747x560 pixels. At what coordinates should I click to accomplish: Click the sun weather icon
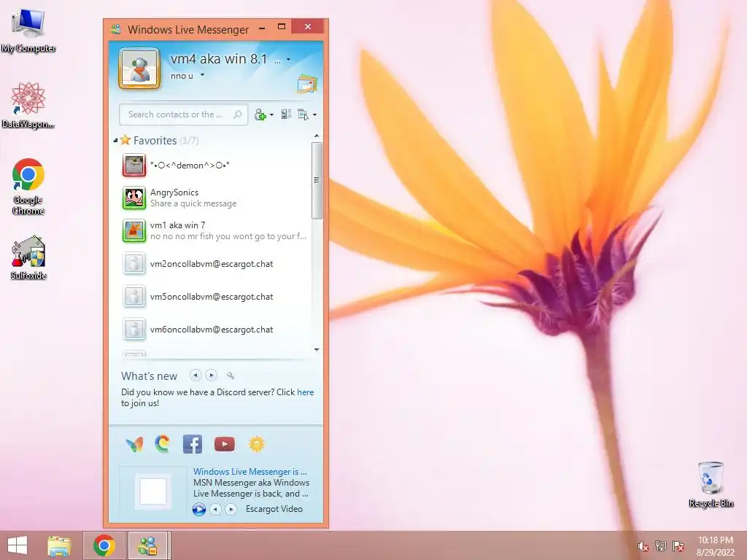coord(256,444)
